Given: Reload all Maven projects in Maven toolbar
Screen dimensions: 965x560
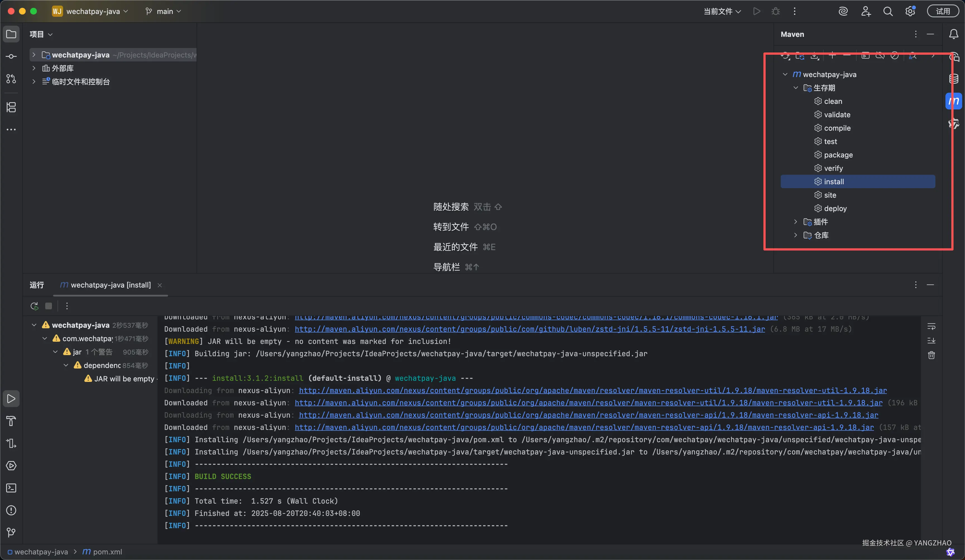Looking at the screenshot, I should pos(785,56).
